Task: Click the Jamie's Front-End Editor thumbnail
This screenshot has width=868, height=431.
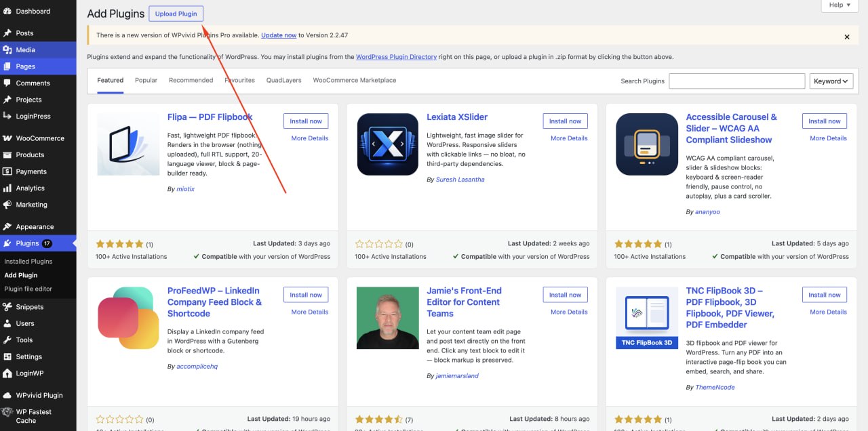Action: (x=388, y=319)
